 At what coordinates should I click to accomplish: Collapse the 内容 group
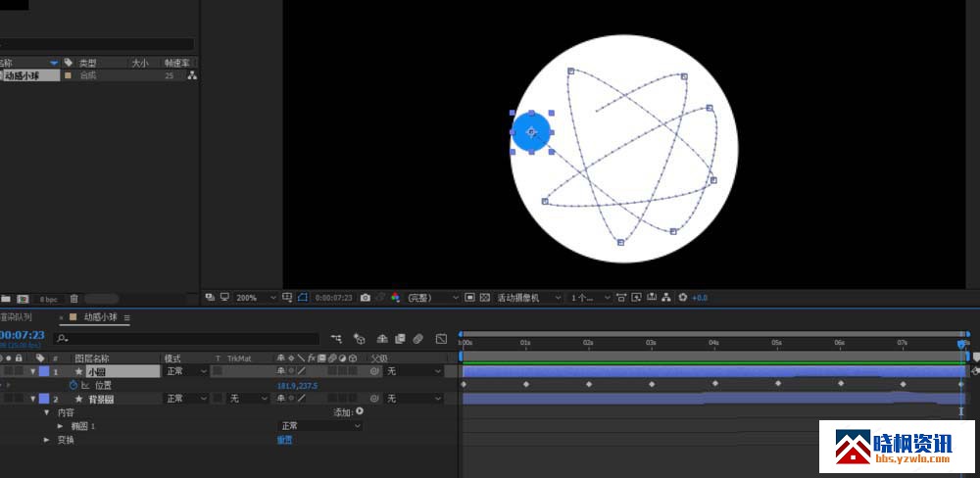46,413
